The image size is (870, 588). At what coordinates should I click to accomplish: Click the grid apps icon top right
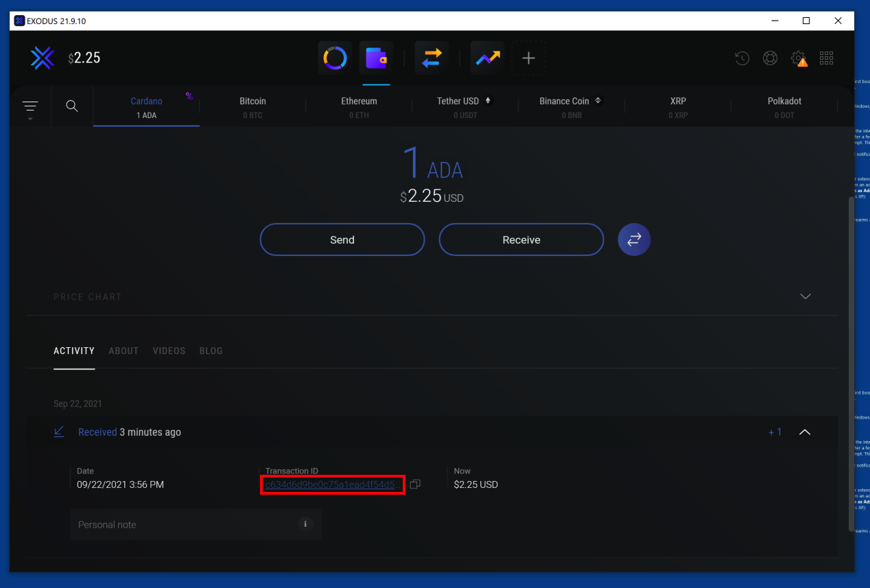[826, 58]
